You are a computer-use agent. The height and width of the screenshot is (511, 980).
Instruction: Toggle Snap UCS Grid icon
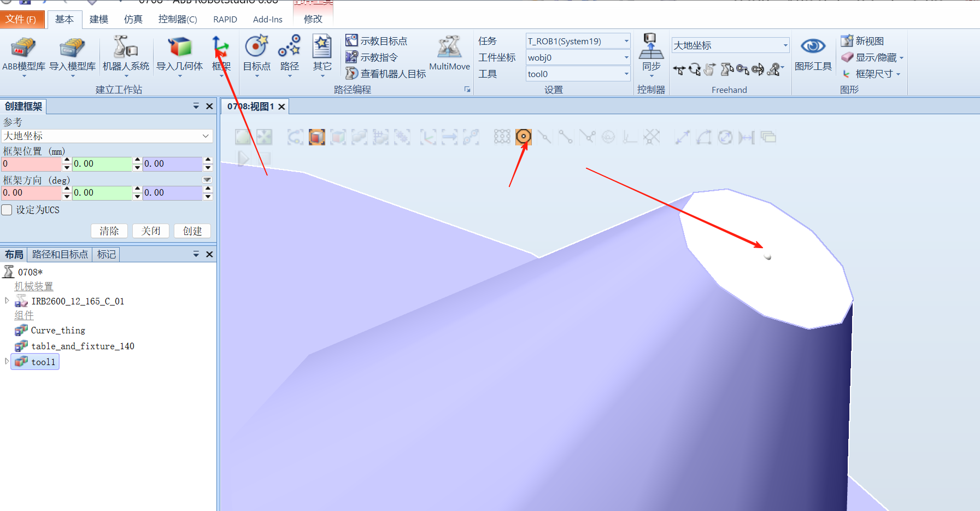click(x=651, y=137)
